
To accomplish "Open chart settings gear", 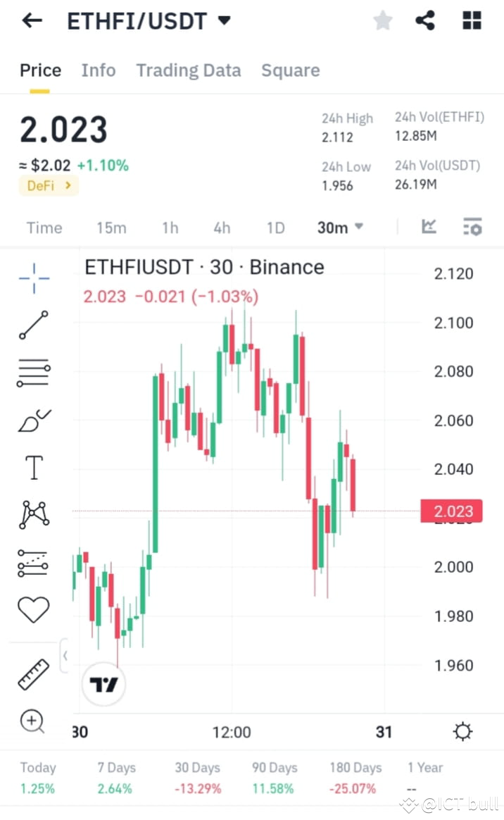I will click(462, 732).
